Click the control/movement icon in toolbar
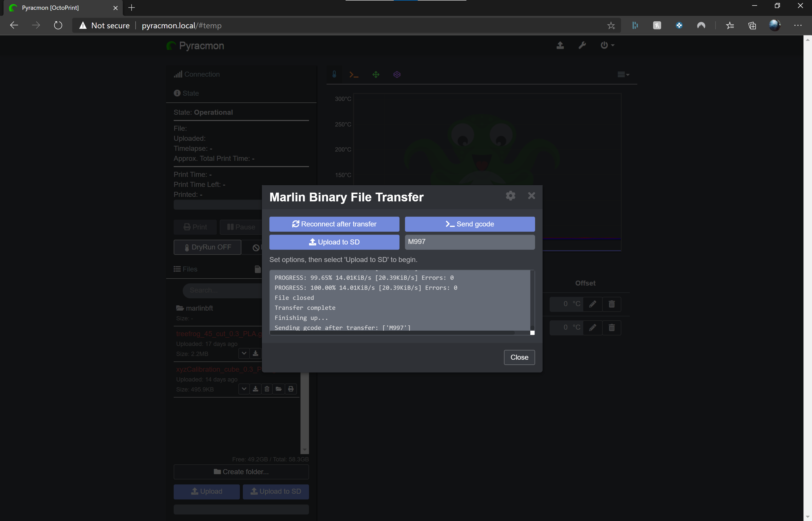The width and height of the screenshot is (812, 521). tap(376, 74)
